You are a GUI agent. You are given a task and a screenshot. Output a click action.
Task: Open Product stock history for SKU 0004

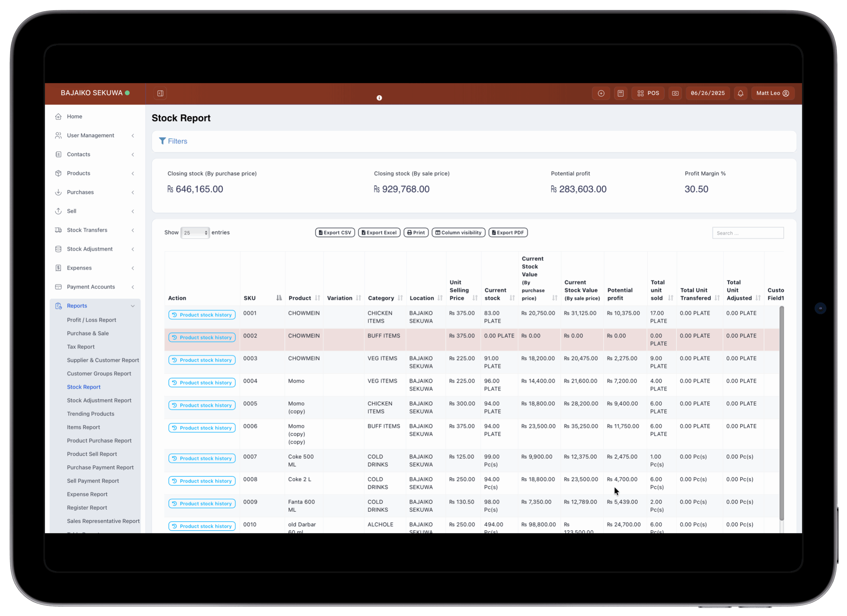[202, 383]
